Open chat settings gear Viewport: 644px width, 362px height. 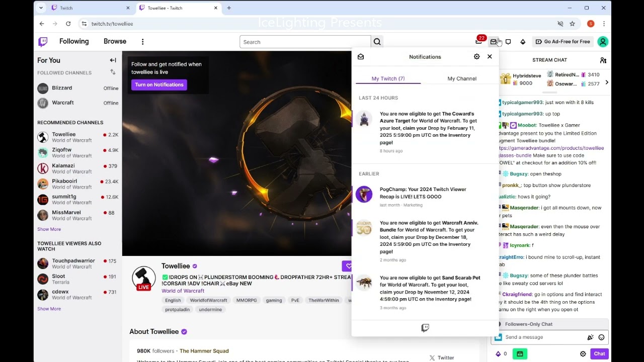coord(583,354)
